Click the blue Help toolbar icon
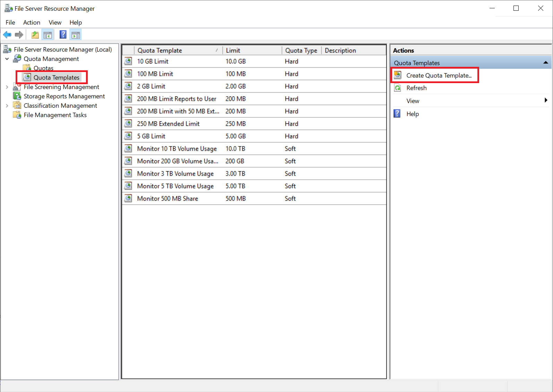Screen dimensions: 553x392 click(x=63, y=35)
